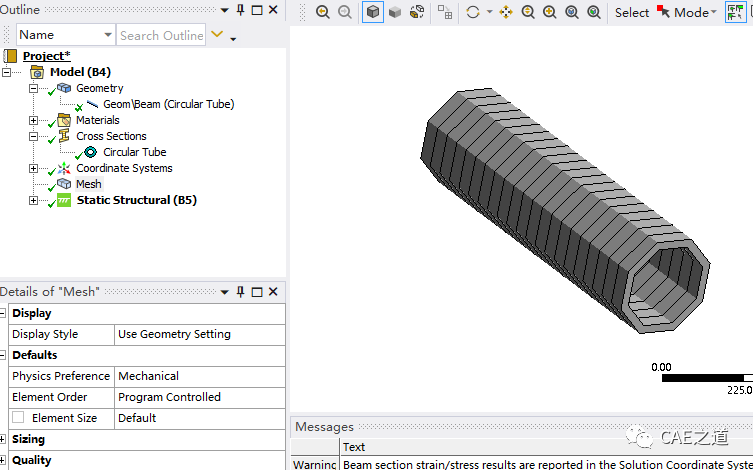Image resolution: width=753 pixels, height=470 pixels.
Task: Select Model (B4) in the tree
Action: coord(80,72)
